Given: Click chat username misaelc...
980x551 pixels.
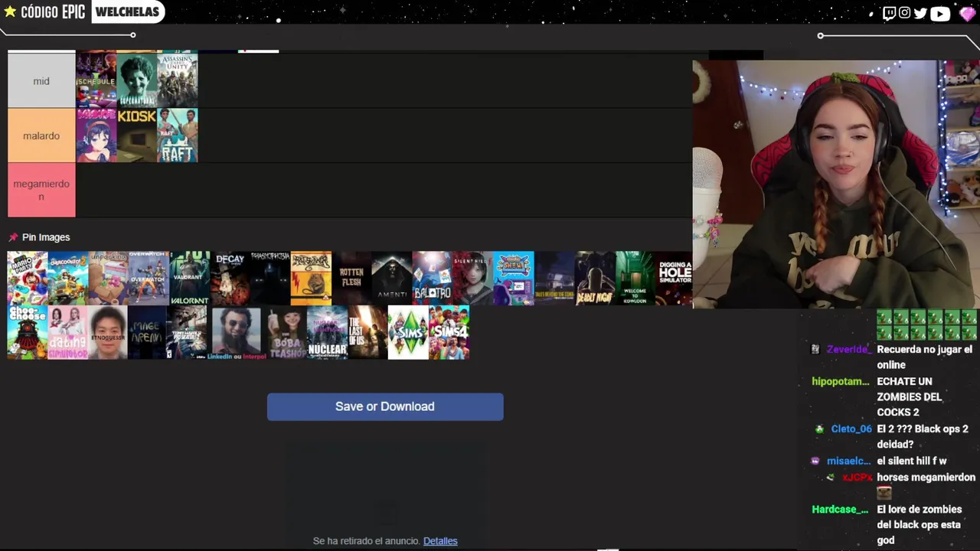Looking at the screenshot, I should (x=848, y=461).
